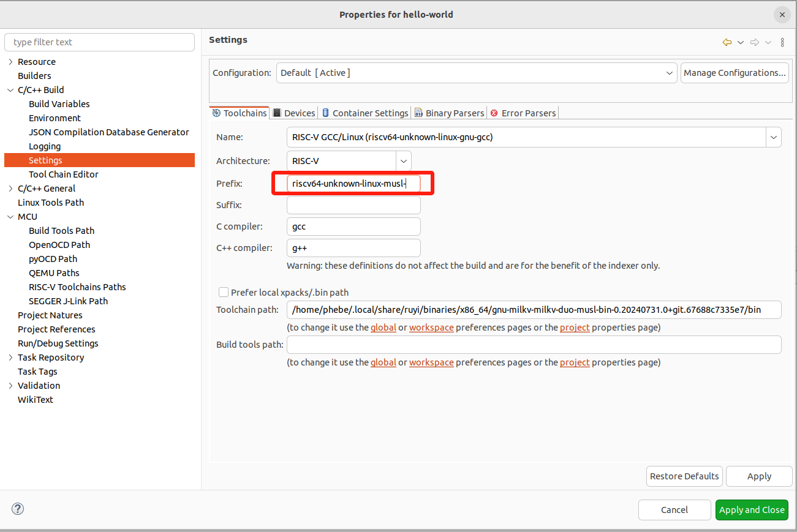Viewport: 797px width, 532px height.
Task: Select Logging in the tree
Action: pos(45,146)
